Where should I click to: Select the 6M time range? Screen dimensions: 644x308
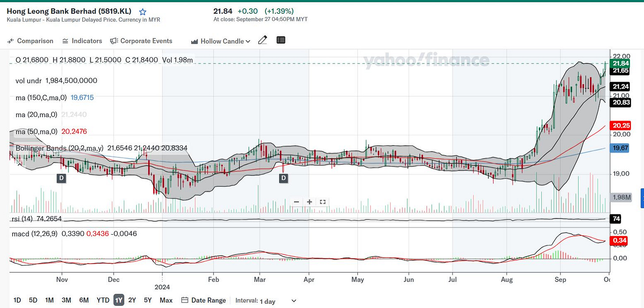[84, 300]
